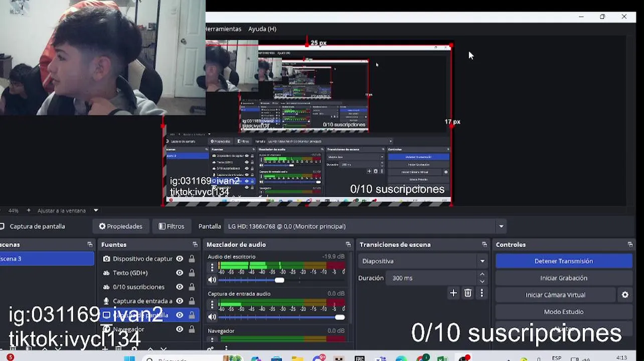Lock the Dispositivo de captura source
The width and height of the screenshot is (644, 361).
click(x=192, y=259)
